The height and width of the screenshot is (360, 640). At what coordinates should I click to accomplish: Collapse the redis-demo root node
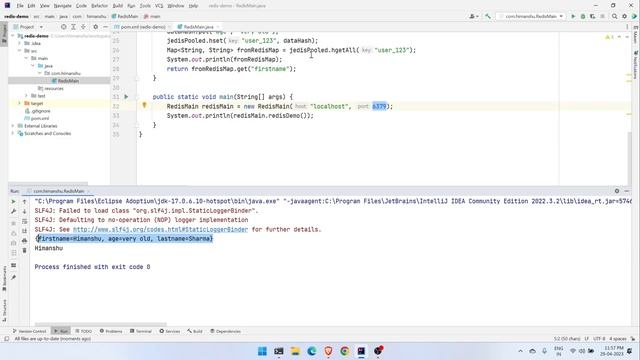coord(13,36)
